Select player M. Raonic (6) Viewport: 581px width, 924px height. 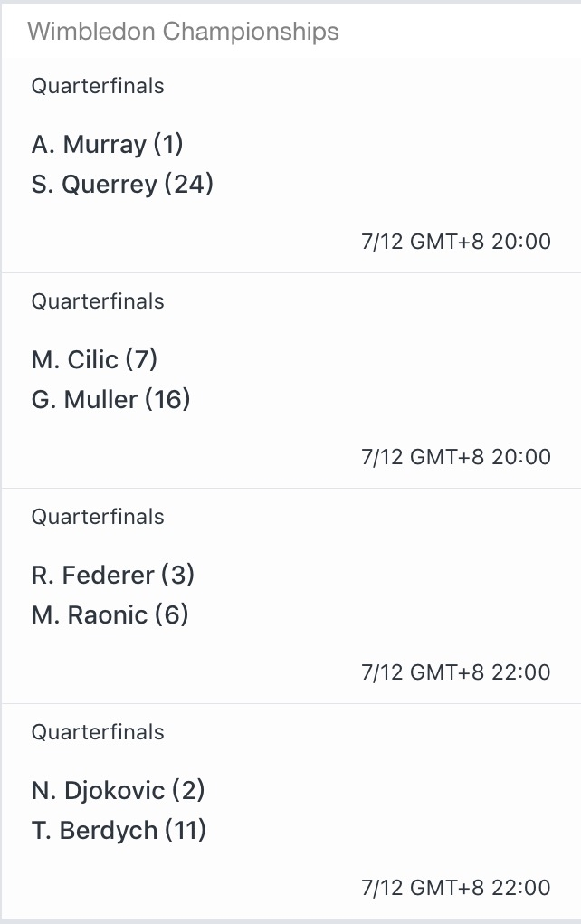click(110, 615)
